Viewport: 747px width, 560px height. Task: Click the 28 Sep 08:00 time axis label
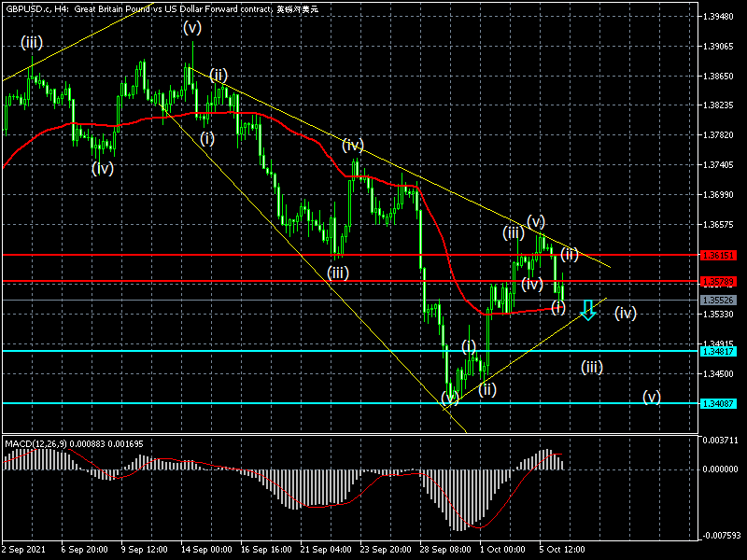(443, 551)
